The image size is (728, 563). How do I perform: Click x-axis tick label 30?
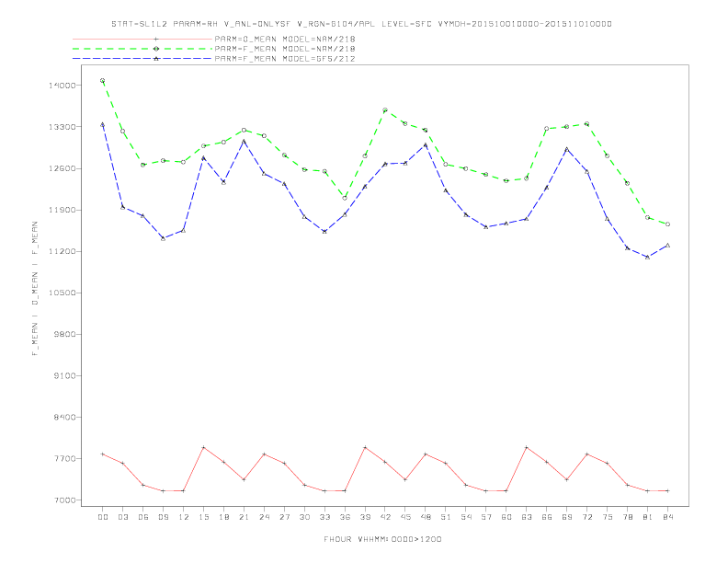point(304,517)
